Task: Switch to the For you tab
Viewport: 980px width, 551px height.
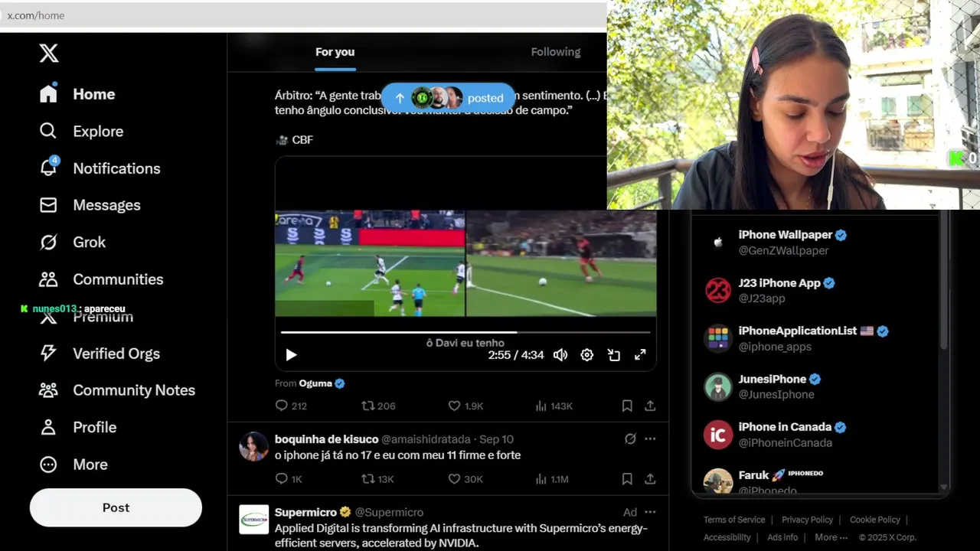Action: pos(335,52)
